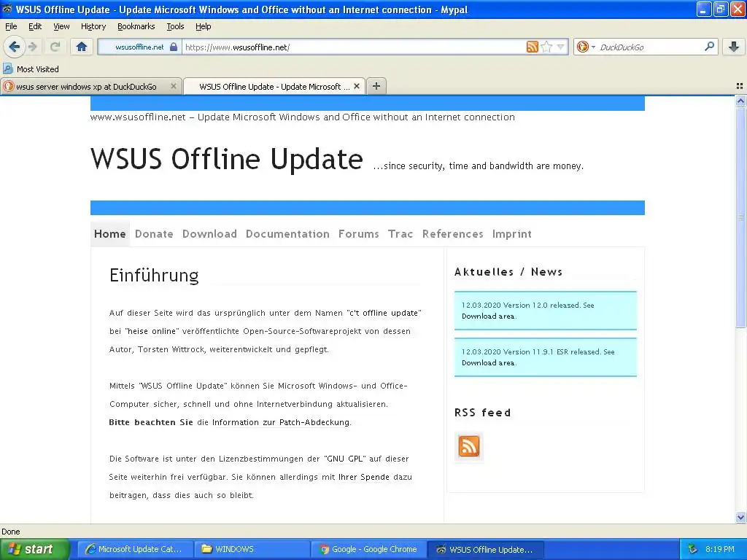Open the Edit menu
747x560 pixels.
pos(35,26)
